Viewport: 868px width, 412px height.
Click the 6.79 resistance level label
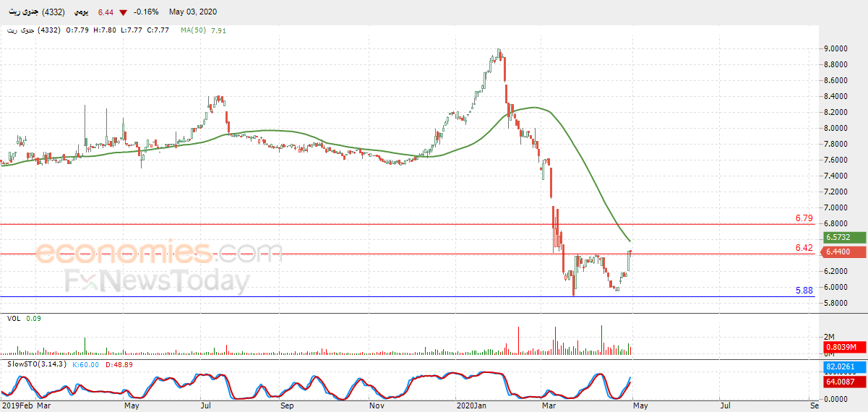click(804, 218)
